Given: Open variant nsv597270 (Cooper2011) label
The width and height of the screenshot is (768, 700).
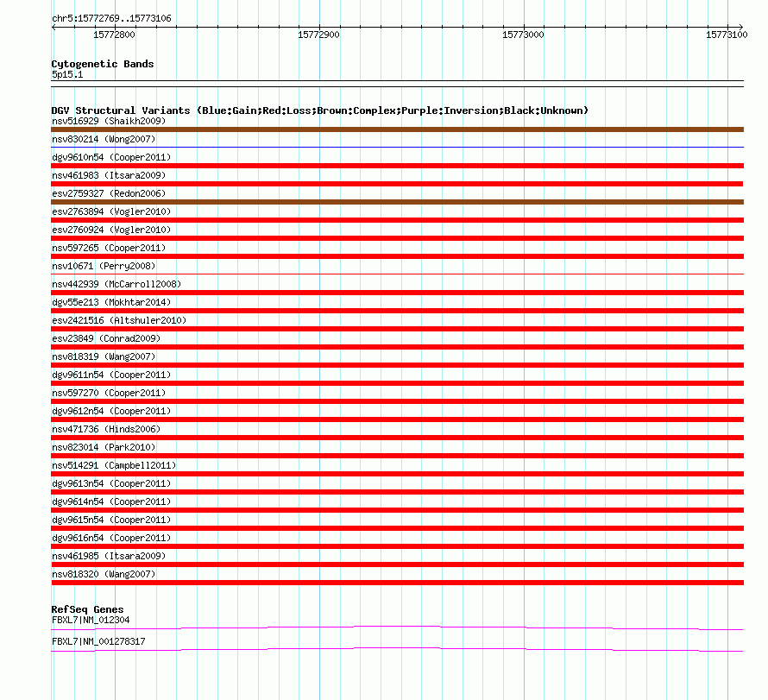Looking at the screenshot, I should pos(109,393).
